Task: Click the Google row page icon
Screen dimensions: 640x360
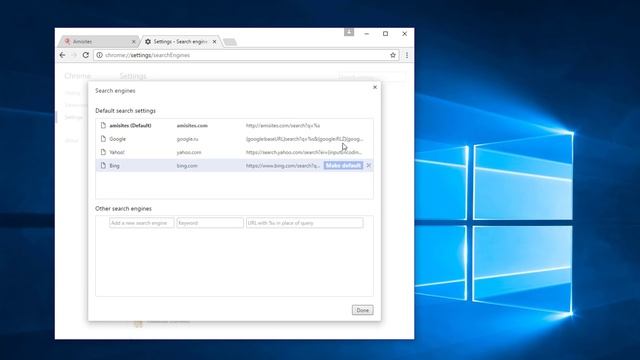Action: (x=103, y=139)
